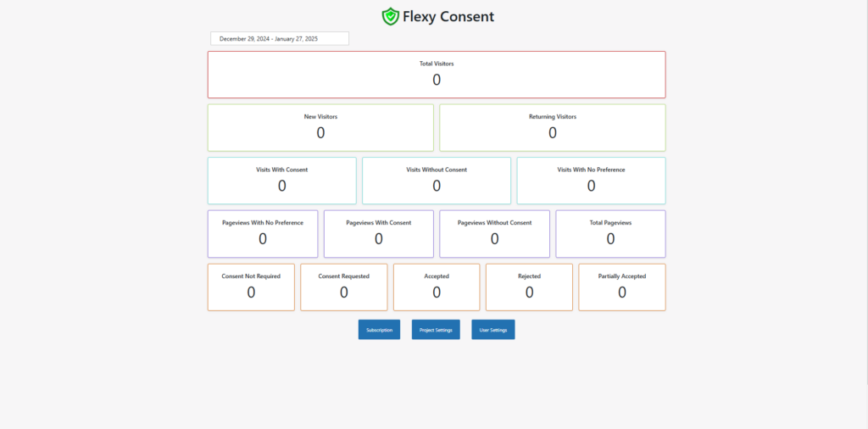Click the "Consent Not Required" label

tap(251, 276)
